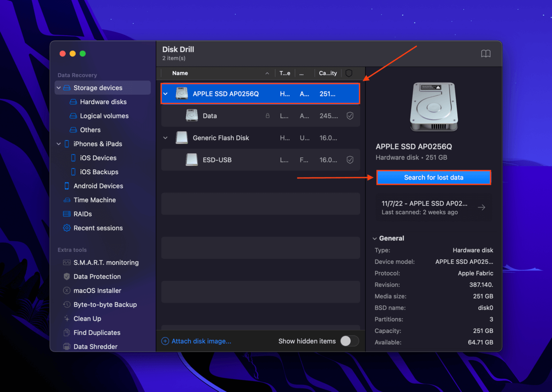The height and width of the screenshot is (392, 552).
Task: Click the Data Shredder icon
Action: coord(67,347)
